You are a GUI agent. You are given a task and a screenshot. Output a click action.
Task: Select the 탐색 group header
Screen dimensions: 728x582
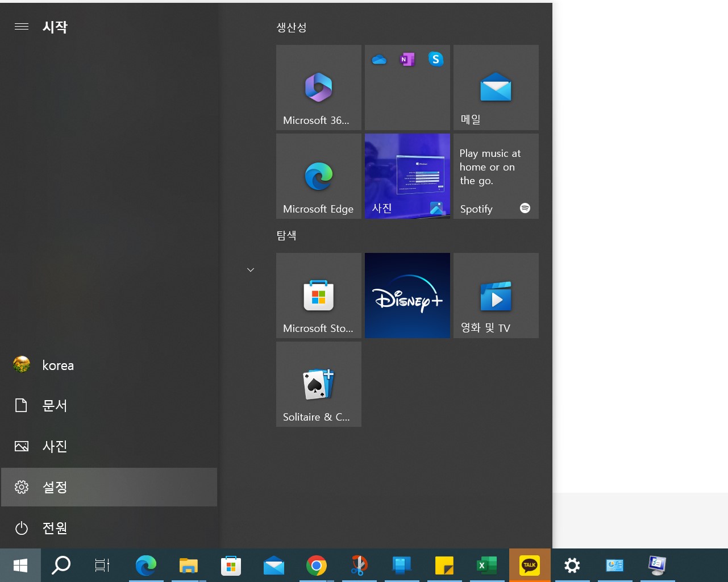pos(286,235)
